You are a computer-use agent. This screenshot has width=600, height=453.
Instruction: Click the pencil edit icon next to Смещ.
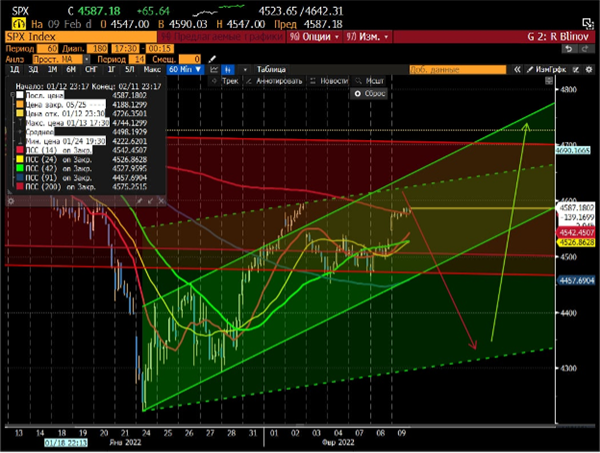point(212,59)
